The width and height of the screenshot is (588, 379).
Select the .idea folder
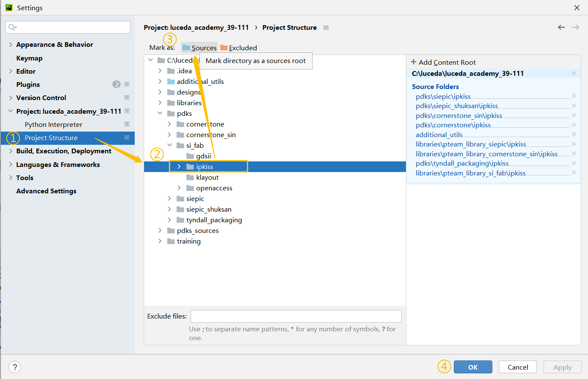184,71
